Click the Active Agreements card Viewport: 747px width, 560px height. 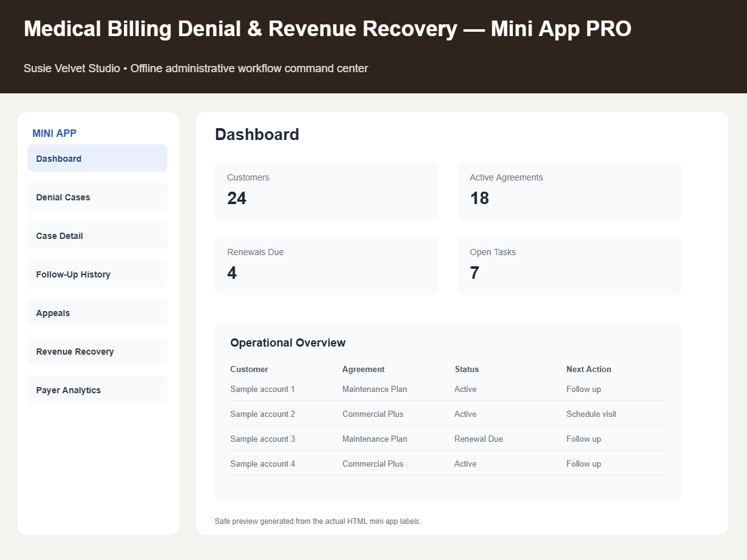pos(570,191)
